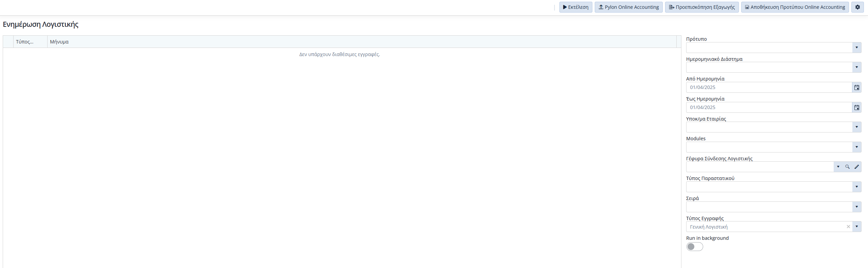Expand Γέφυρα Σύνδεσης Λογιστικής dropdown arrow

[x=838, y=167]
